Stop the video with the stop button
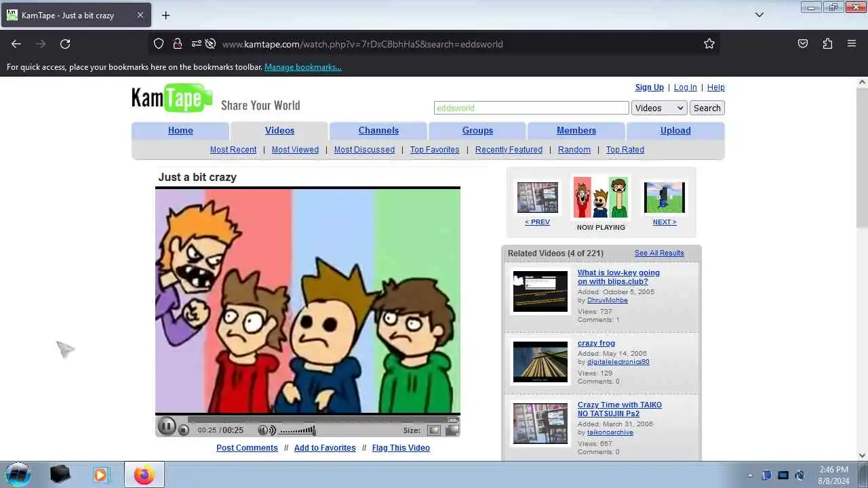Viewport: 868px width, 488px height. pyautogui.click(x=183, y=430)
